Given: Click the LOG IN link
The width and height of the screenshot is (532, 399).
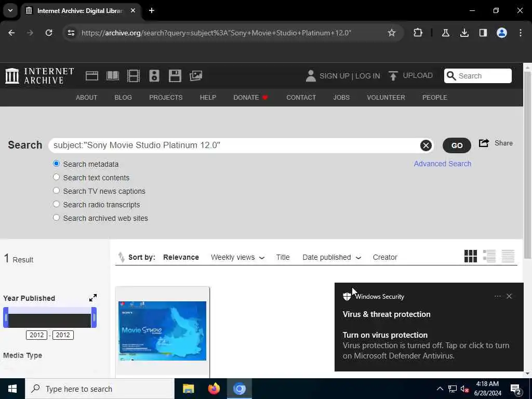Looking at the screenshot, I should (x=367, y=76).
